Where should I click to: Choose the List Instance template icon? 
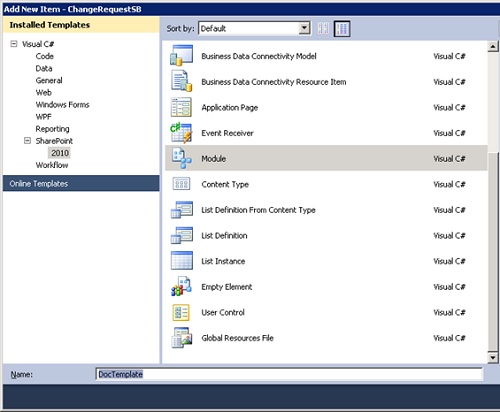click(x=182, y=261)
